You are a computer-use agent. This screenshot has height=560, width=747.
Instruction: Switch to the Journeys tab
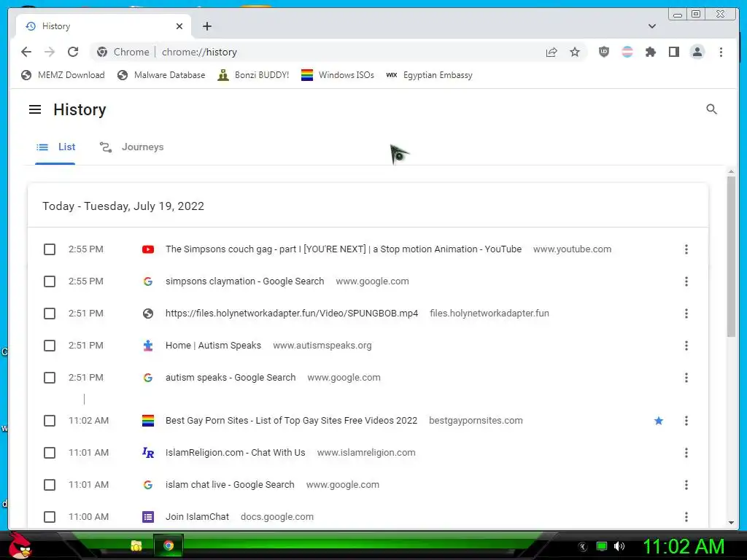131,147
